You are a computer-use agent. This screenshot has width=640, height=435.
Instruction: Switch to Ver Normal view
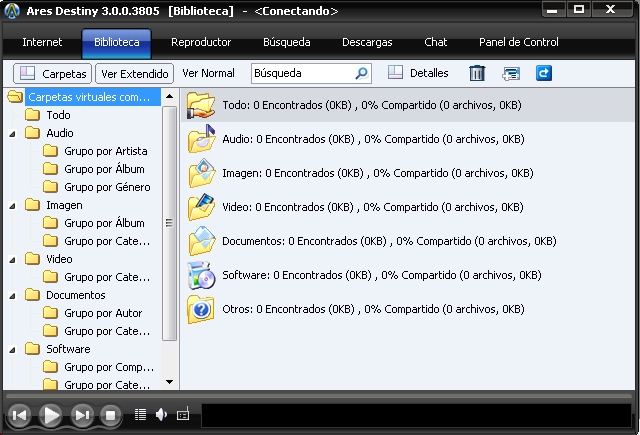(x=208, y=73)
